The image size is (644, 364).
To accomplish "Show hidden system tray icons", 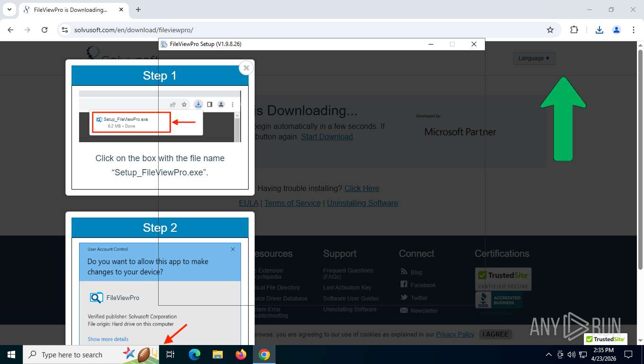I will point(549,355).
